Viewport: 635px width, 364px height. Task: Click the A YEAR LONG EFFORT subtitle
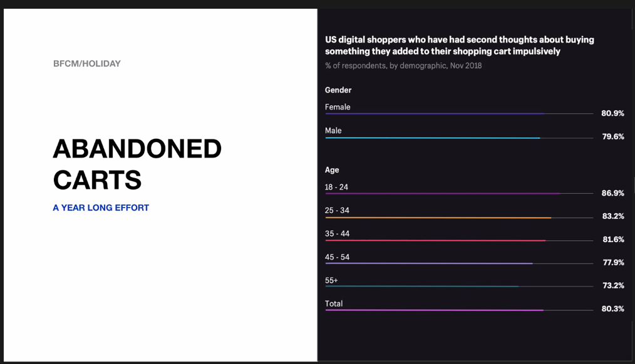tap(101, 208)
